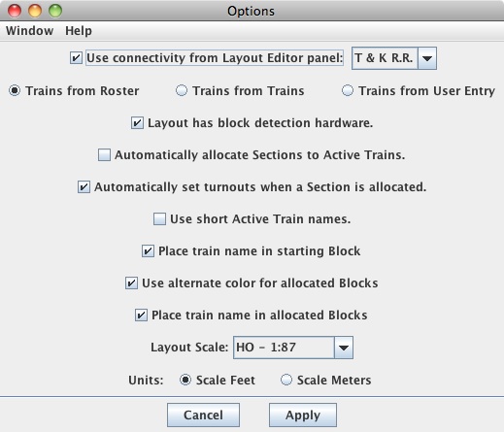504x432 pixels.
Task: Open the Window menu
Action: click(29, 31)
